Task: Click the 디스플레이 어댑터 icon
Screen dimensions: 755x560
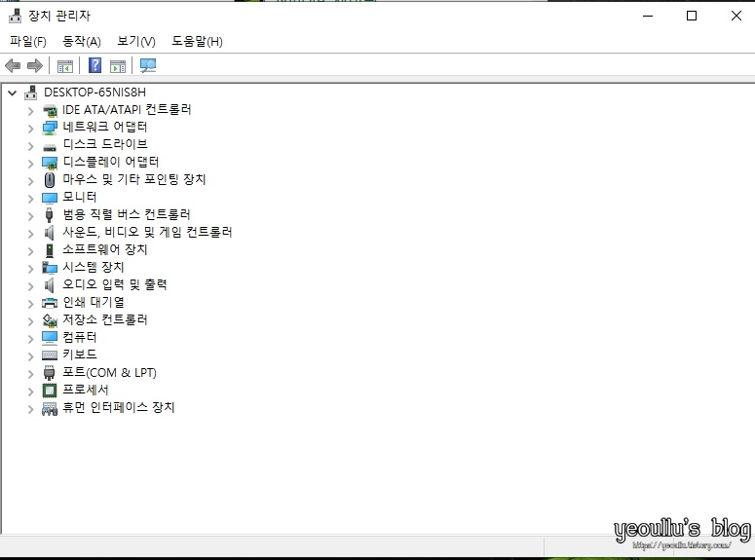Action: click(50, 163)
